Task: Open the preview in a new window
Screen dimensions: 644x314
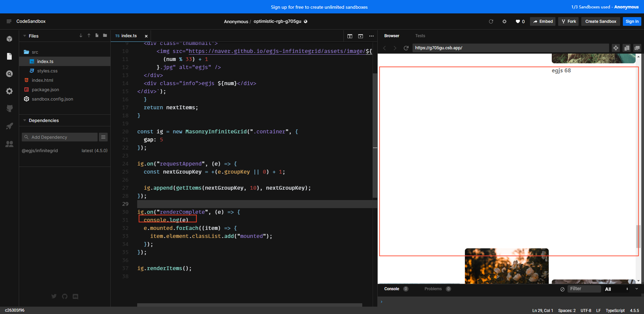Action: (x=637, y=48)
